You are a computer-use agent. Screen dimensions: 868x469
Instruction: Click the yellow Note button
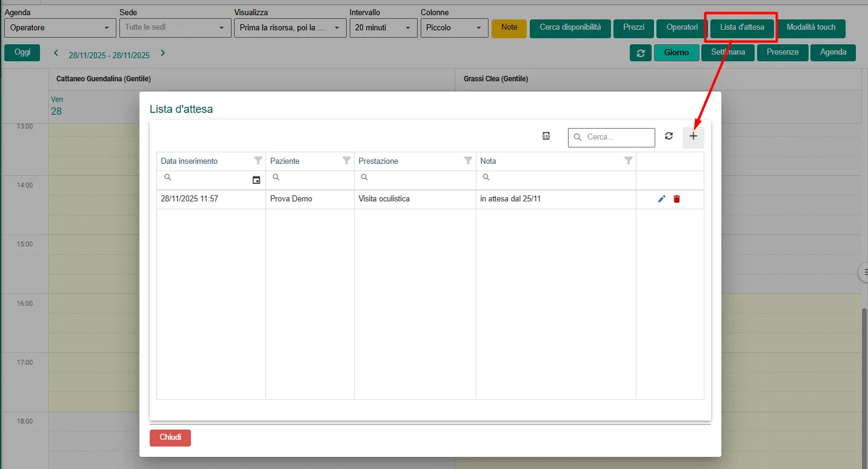[509, 28]
